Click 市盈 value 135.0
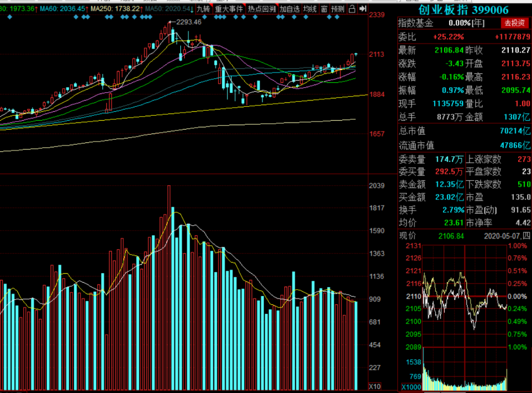532x393 pixels. tap(521, 197)
